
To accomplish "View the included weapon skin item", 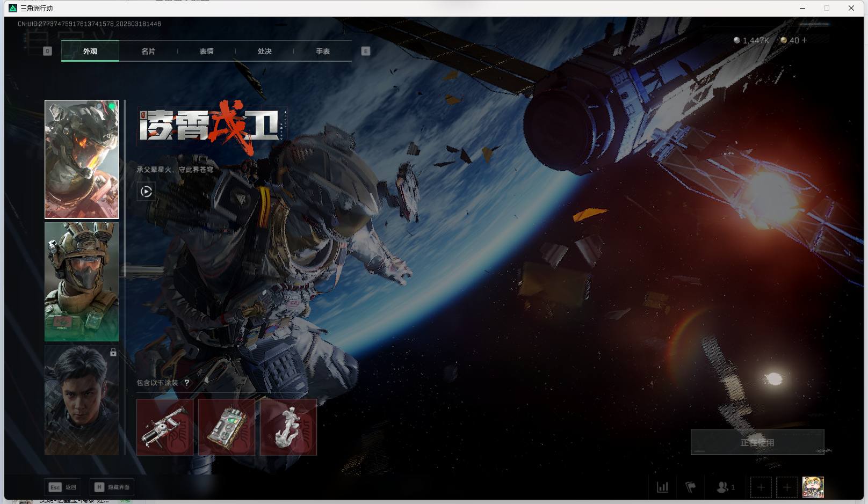I will [x=165, y=427].
